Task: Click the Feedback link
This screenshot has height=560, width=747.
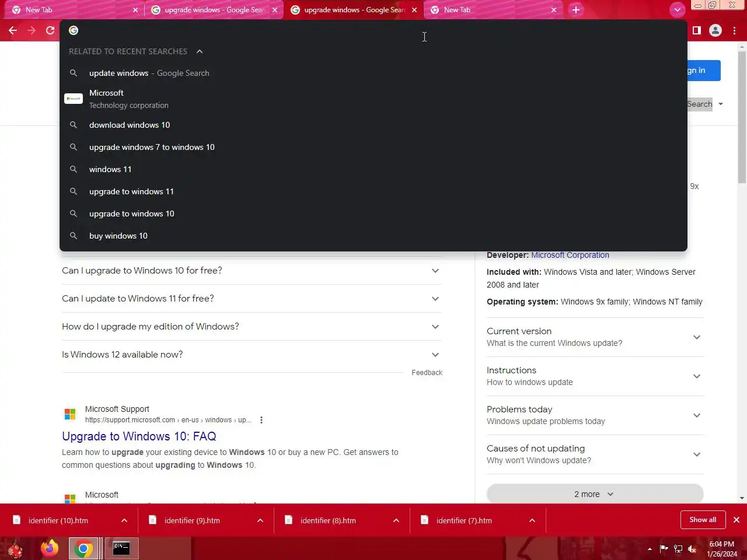Action: coord(427,373)
